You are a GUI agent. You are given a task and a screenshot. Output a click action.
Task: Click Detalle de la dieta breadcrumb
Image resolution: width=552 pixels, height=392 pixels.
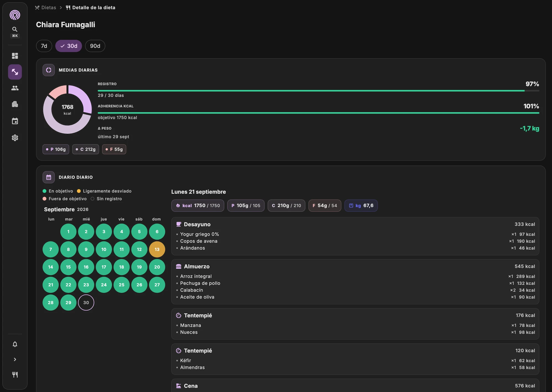91,7
